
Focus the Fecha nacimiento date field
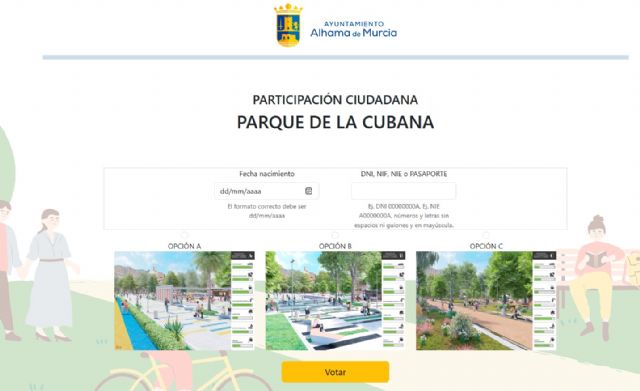pos(267,191)
